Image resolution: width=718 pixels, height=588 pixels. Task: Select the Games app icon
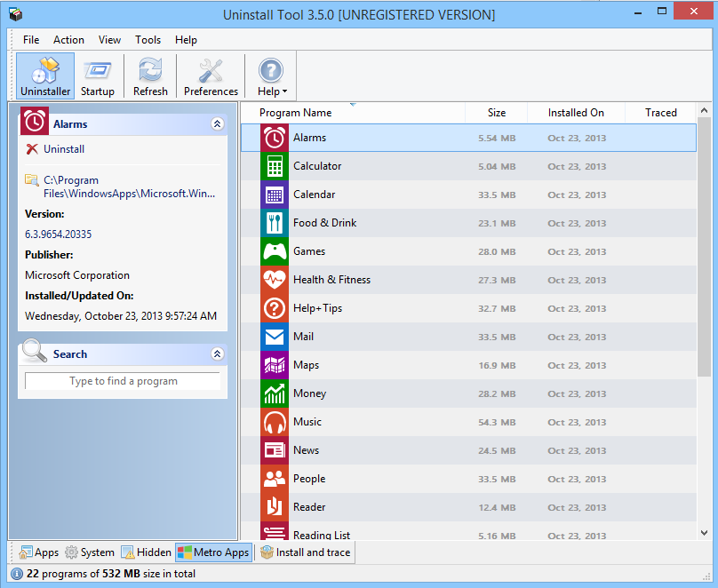pos(275,251)
